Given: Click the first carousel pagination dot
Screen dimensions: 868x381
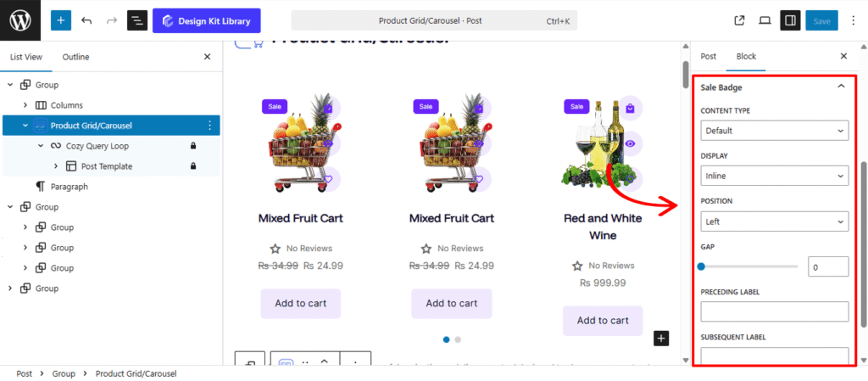Looking at the screenshot, I should click(x=447, y=339).
